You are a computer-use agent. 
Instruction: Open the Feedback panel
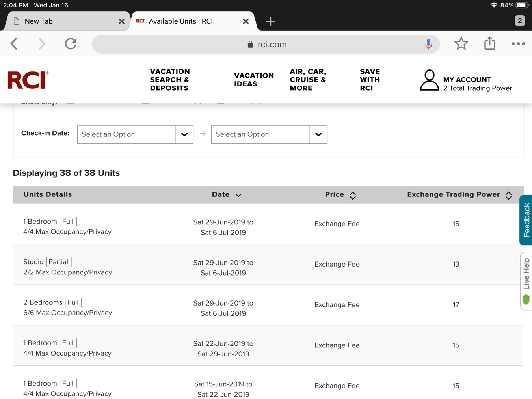[526, 220]
